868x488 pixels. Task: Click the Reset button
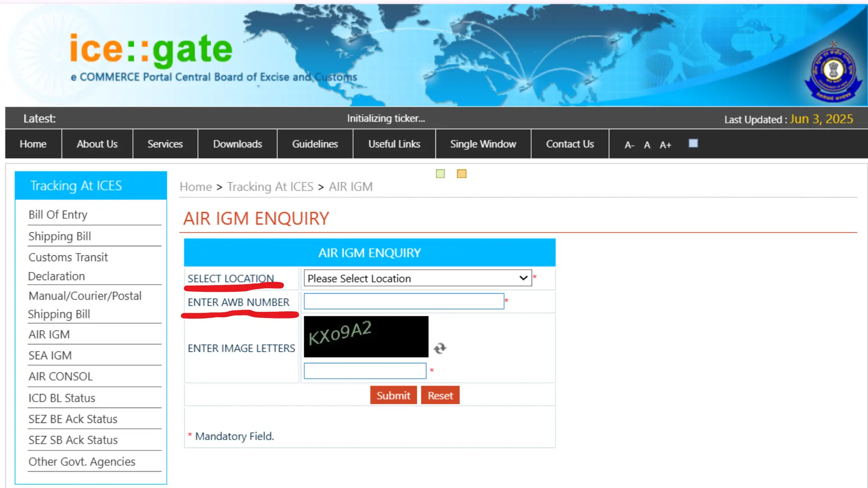click(440, 395)
